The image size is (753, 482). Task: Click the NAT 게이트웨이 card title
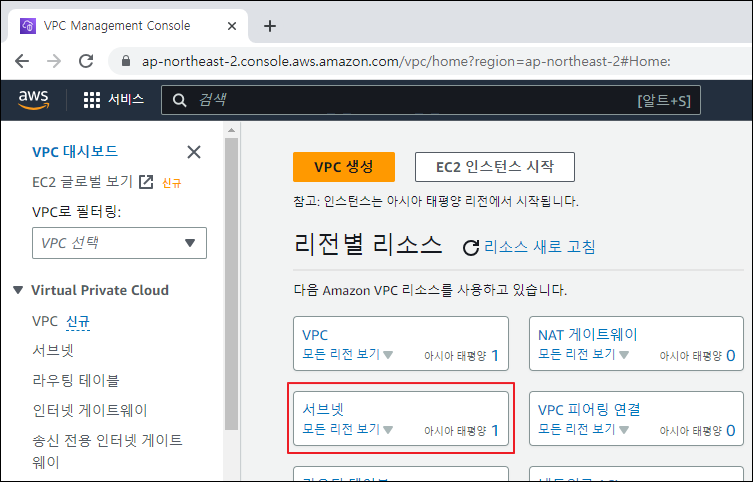point(588,334)
